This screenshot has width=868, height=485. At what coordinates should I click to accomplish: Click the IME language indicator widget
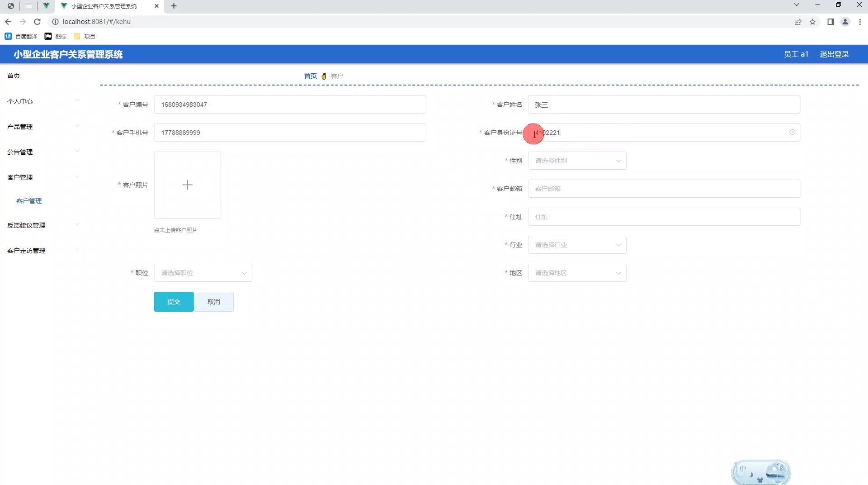point(743,469)
